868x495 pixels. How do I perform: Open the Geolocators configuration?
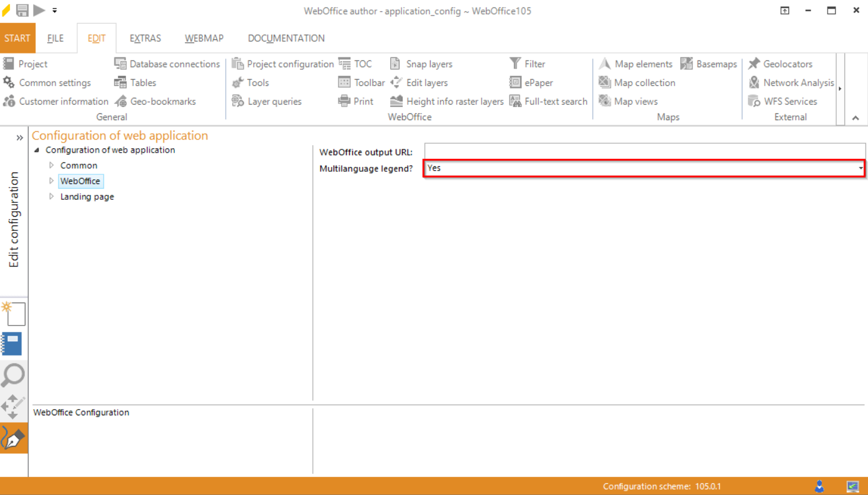coord(782,64)
